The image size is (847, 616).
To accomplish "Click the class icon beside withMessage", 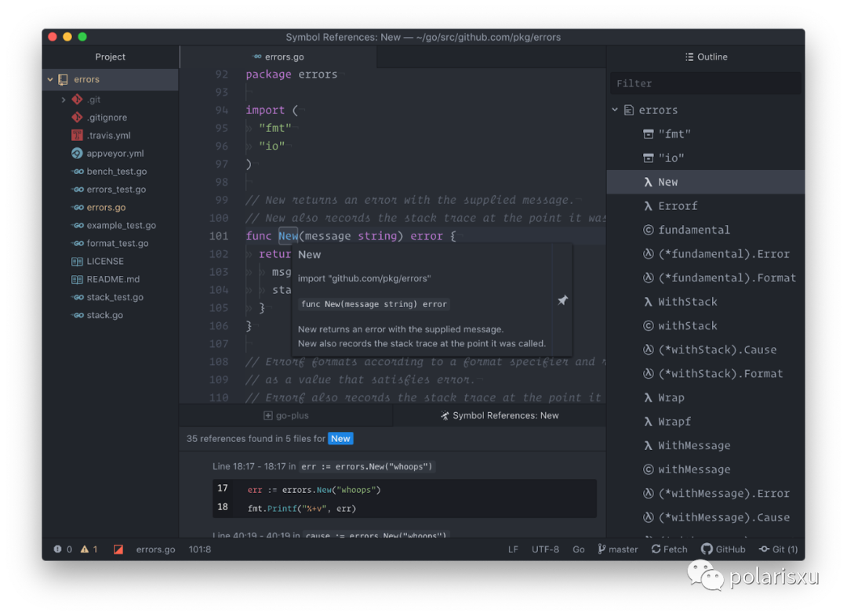I will click(649, 469).
